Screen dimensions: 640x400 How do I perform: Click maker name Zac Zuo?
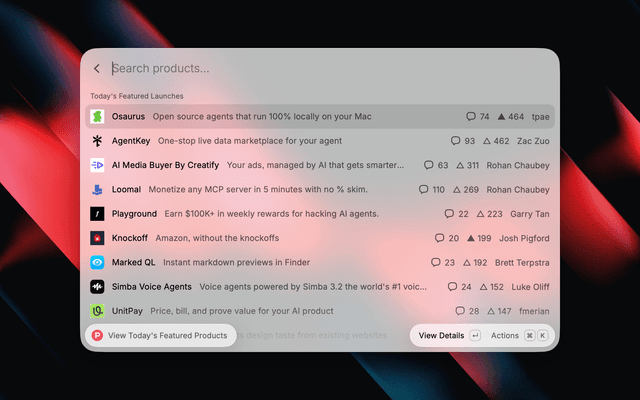(x=533, y=141)
